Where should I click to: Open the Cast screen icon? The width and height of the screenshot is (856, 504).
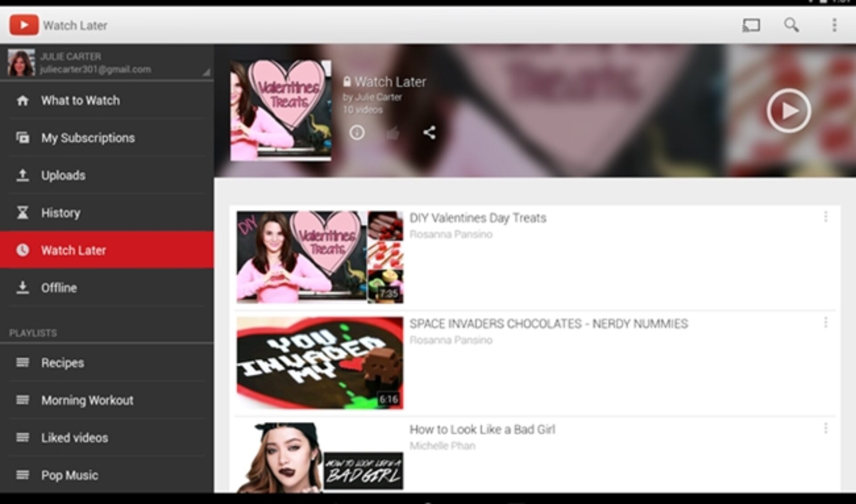point(751,25)
